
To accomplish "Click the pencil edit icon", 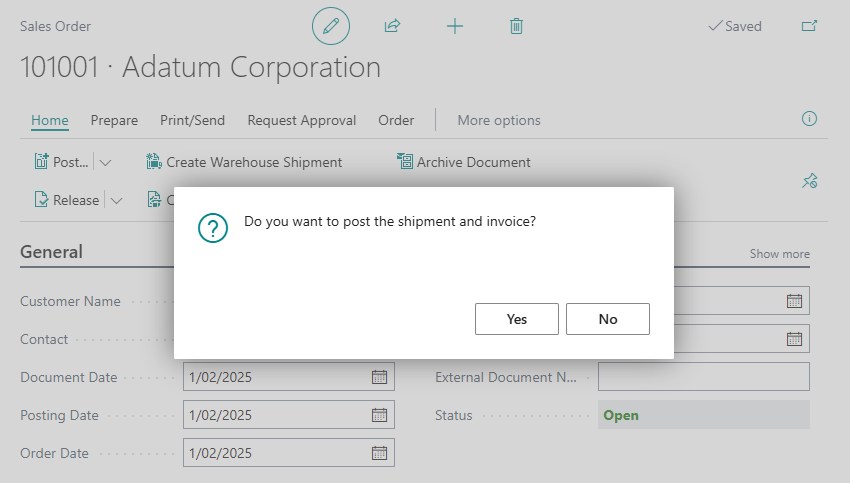I will [331, 26].
